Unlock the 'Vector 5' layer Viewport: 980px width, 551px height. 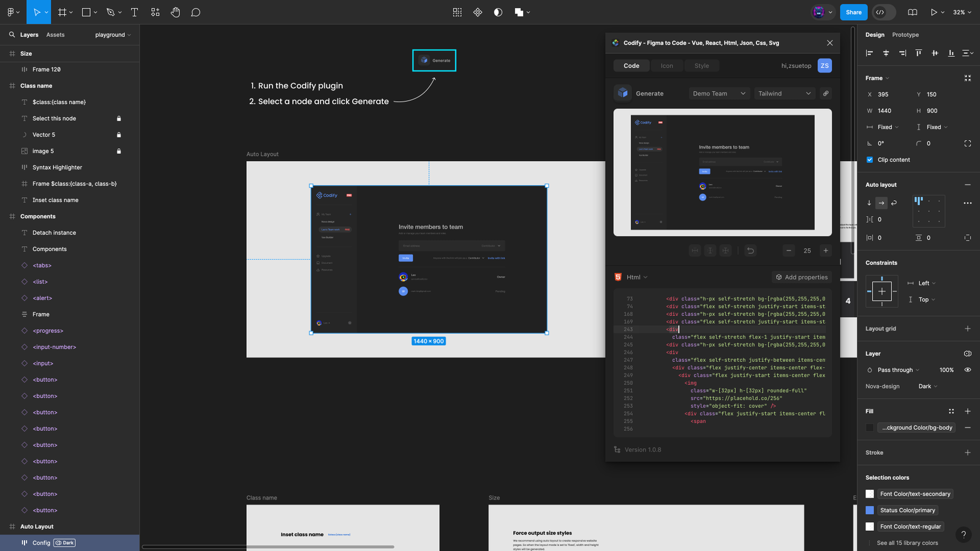click(119, 135)
